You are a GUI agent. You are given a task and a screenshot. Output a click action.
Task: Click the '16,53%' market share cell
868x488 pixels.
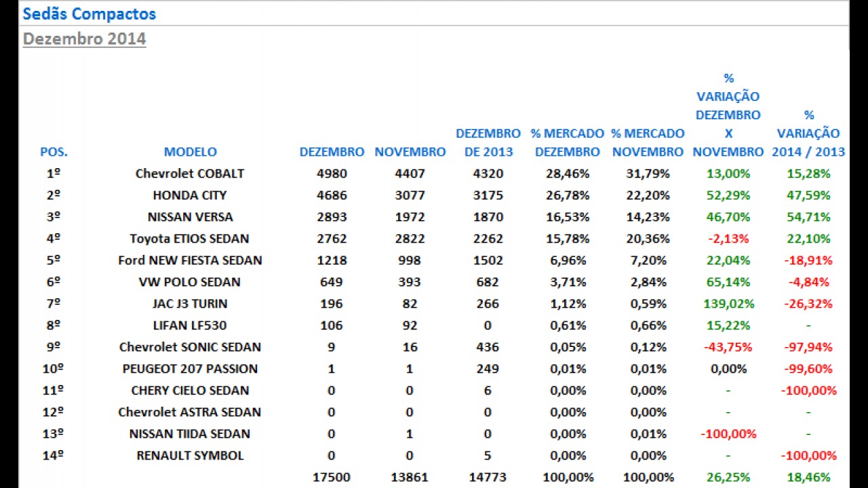[568, 217]
